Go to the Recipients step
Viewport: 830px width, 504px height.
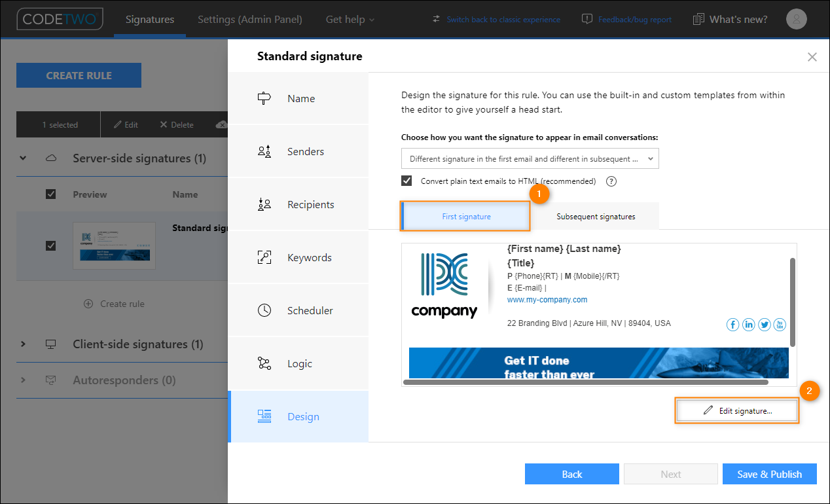pos(298,204)
